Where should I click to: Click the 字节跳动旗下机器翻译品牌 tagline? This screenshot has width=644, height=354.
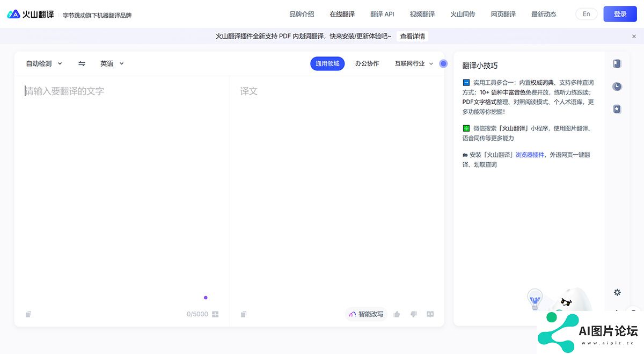coord(97,16)
